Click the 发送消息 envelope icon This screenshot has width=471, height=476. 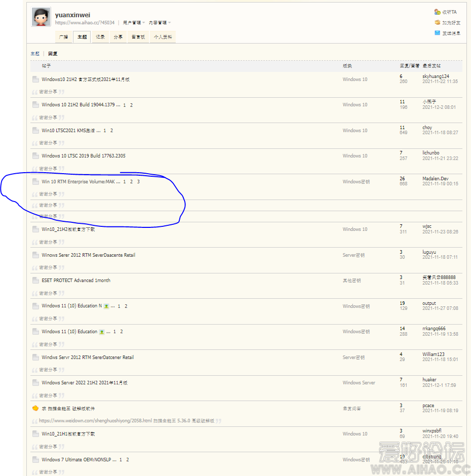coord(437,33)
